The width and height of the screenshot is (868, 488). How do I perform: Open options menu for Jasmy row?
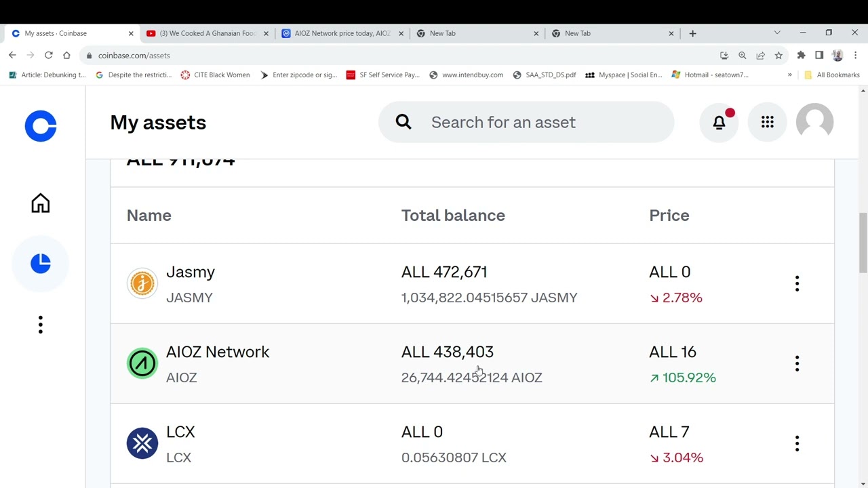pyautogui.click(x=797, y=284)
